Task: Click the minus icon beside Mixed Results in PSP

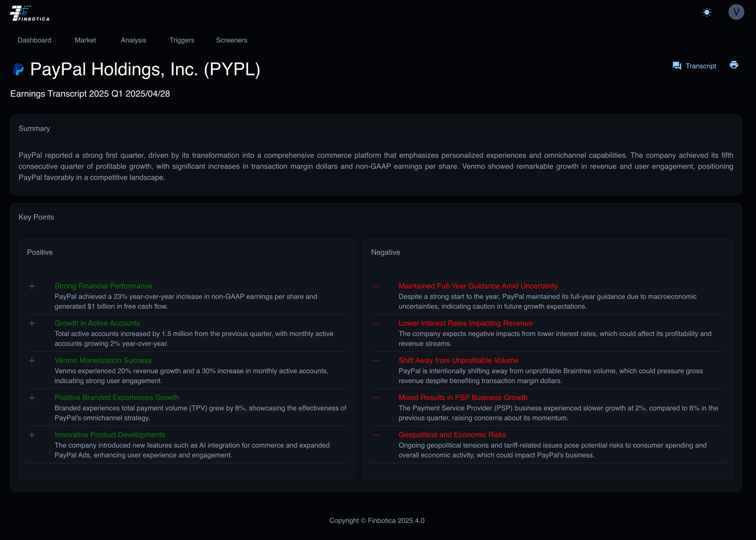Action: coord(376,398)
